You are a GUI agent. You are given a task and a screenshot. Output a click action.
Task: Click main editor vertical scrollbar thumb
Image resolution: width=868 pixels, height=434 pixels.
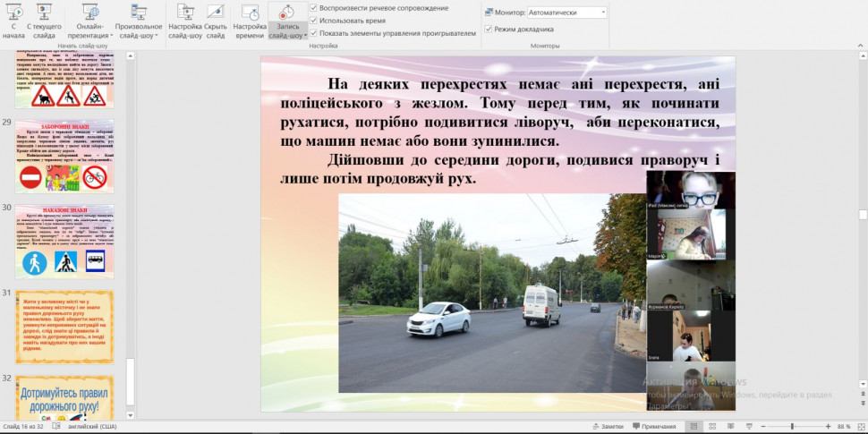[863, 214]
